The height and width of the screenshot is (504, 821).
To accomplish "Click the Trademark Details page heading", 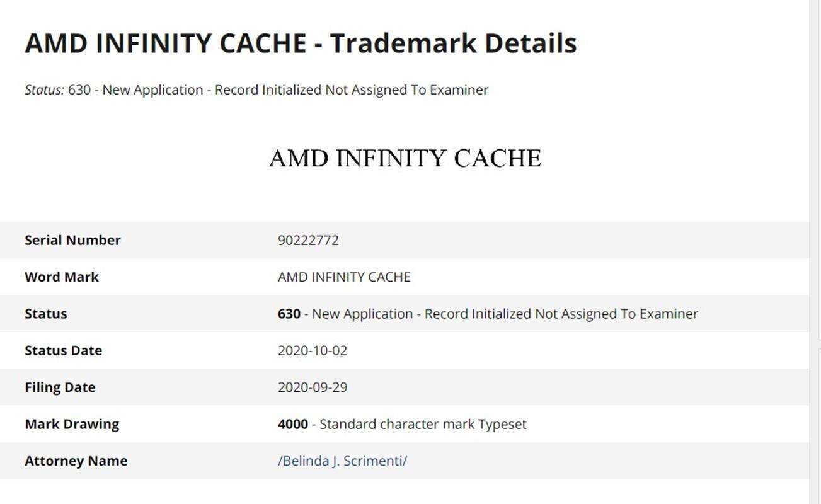I will click(301, 43).
